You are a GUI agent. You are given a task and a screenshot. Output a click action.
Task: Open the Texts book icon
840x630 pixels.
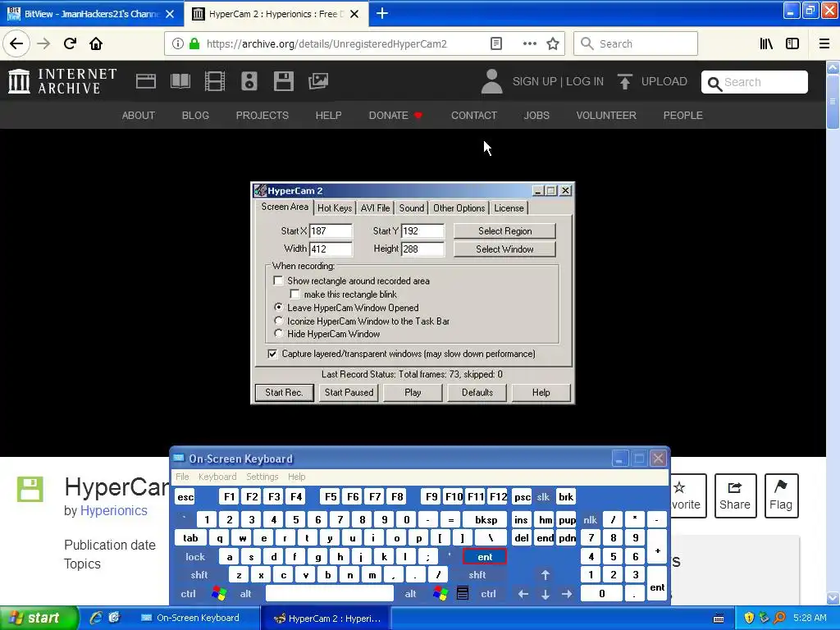[x=180, y=81]
